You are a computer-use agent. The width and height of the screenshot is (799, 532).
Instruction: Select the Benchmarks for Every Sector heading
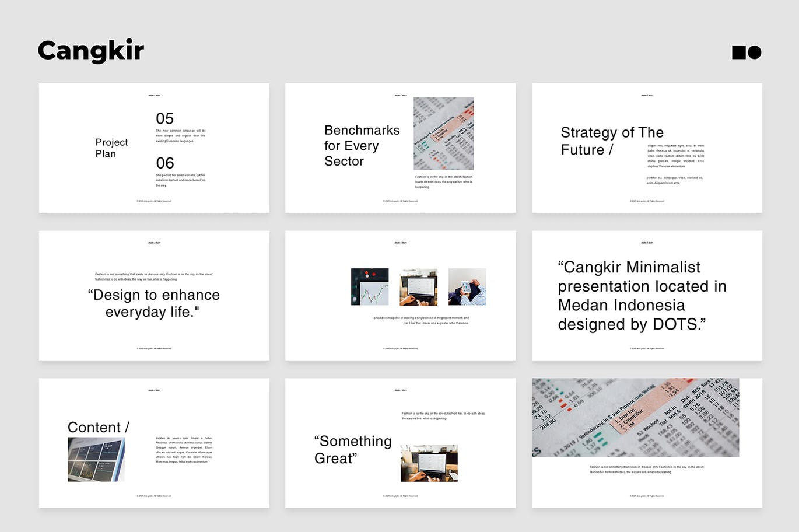click(x=362, y=146)
